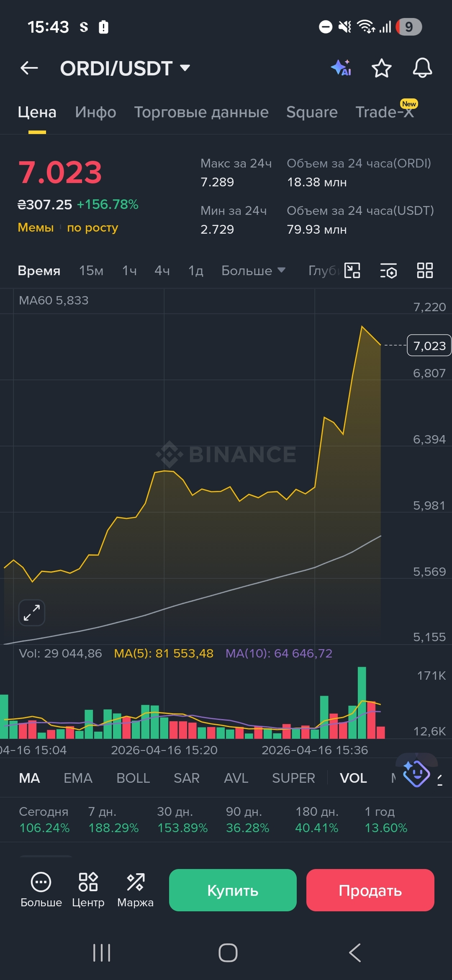Tap the red Продать button
This screenshot has height=980, width=452.
pos(370,890)
